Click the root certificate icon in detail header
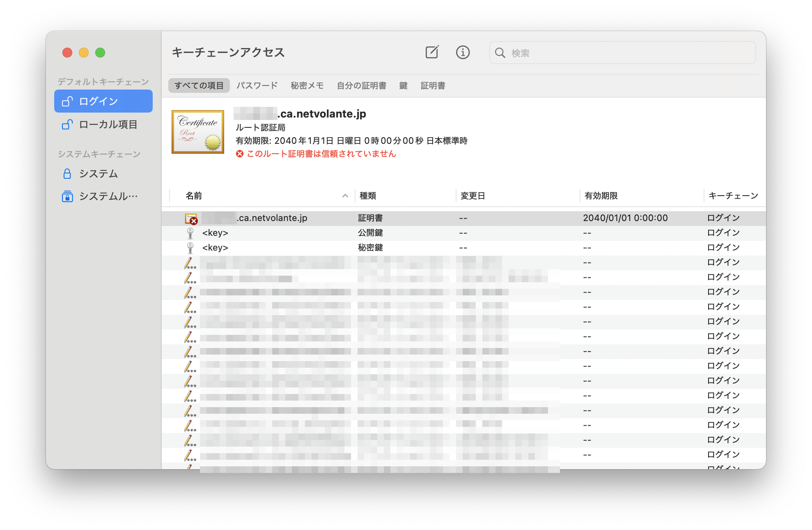 click(198, 132)
